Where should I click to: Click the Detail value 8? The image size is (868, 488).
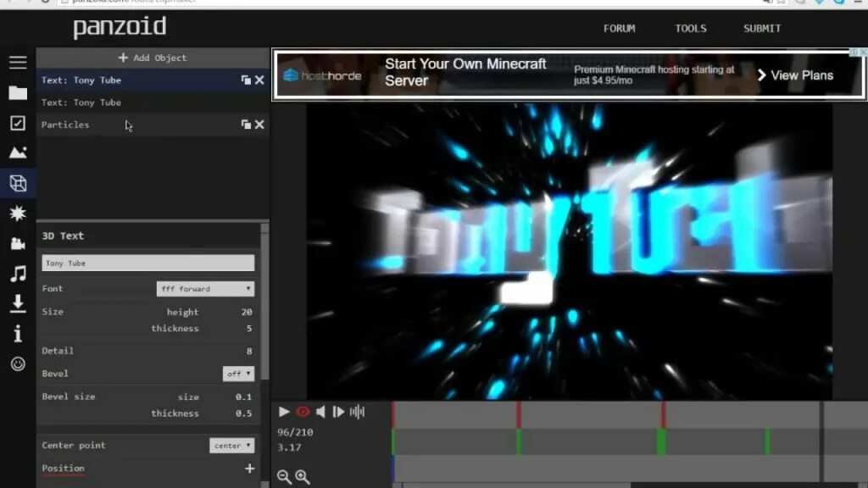(x=249, y=351)
